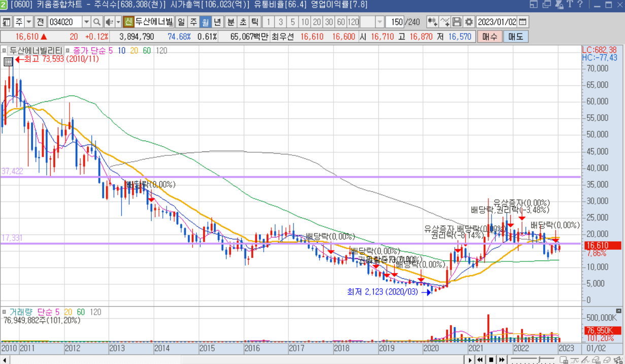Click the bottom-right tools settings icon
Screen dimensions: 625x364
tap(618, 359)
